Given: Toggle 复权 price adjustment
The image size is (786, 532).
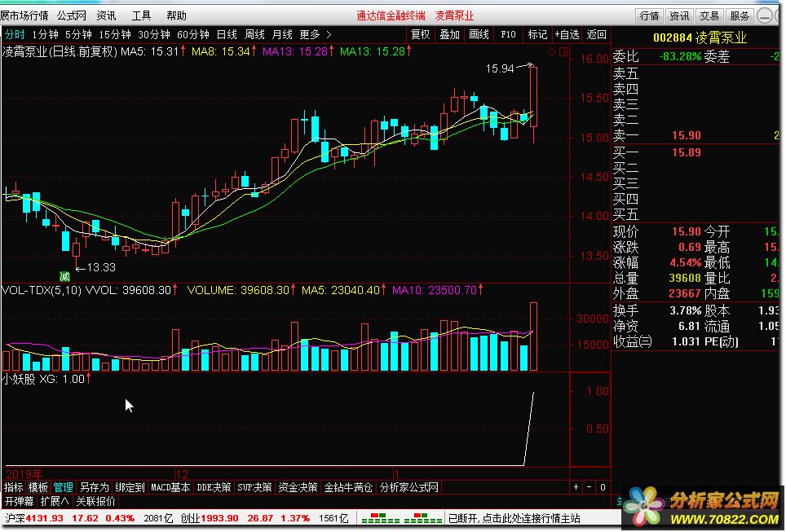Looking at the screenshot, I should click(x=420, y=34).
